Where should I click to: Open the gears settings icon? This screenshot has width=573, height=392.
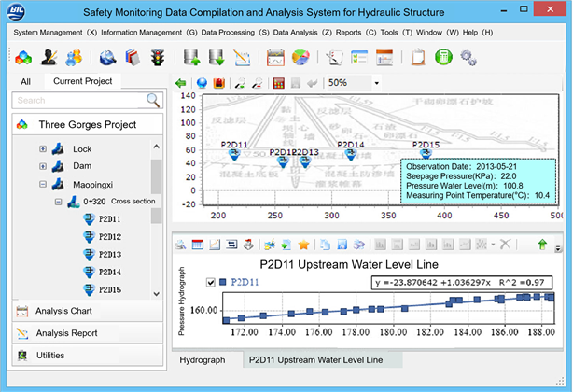(x=468, y=58)
